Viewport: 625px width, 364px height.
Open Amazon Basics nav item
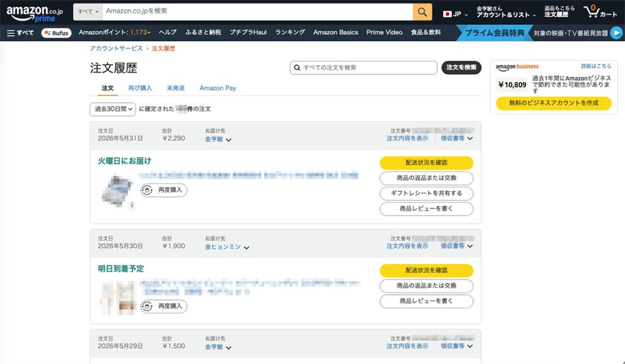click(336, 32)
